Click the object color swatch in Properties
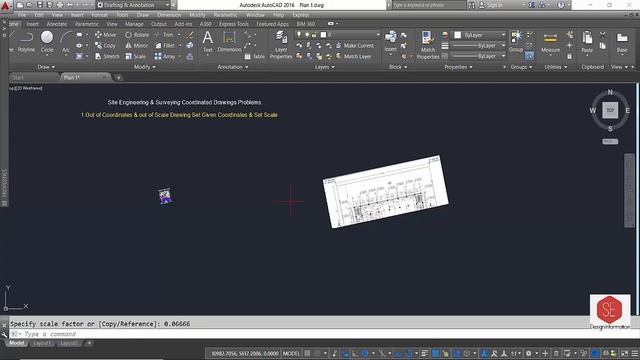This screenshot has height=360, width=640. (x=458, y=35)
